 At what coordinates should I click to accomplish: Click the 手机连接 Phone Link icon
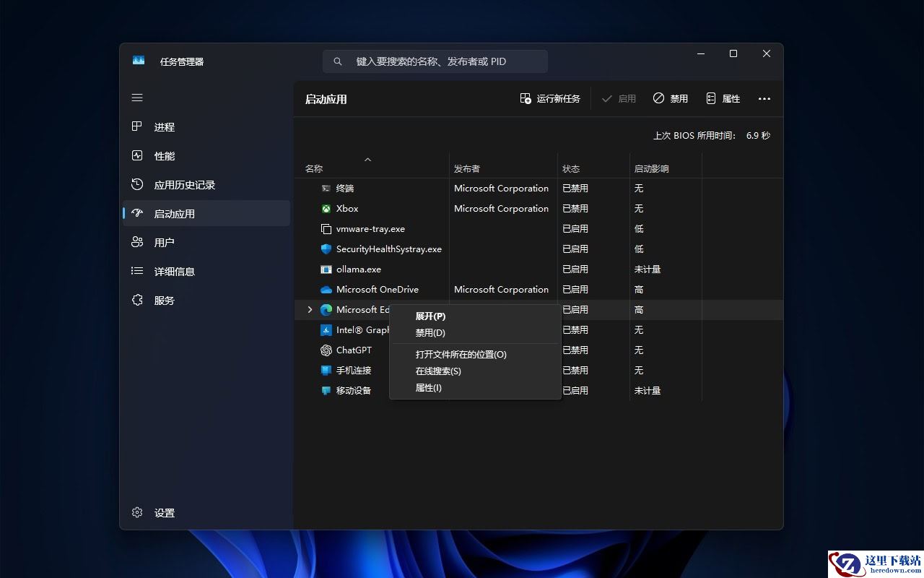[326, 370]
